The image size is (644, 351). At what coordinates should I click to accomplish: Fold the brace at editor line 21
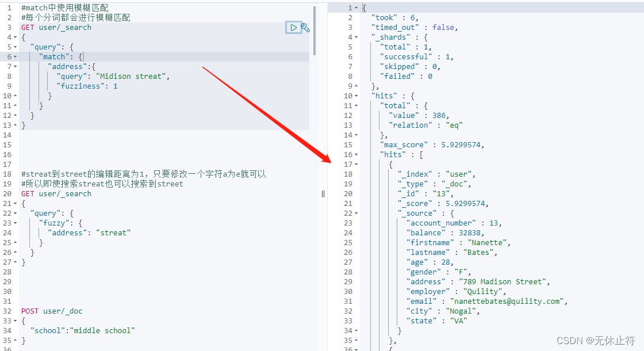pos(16,204)
